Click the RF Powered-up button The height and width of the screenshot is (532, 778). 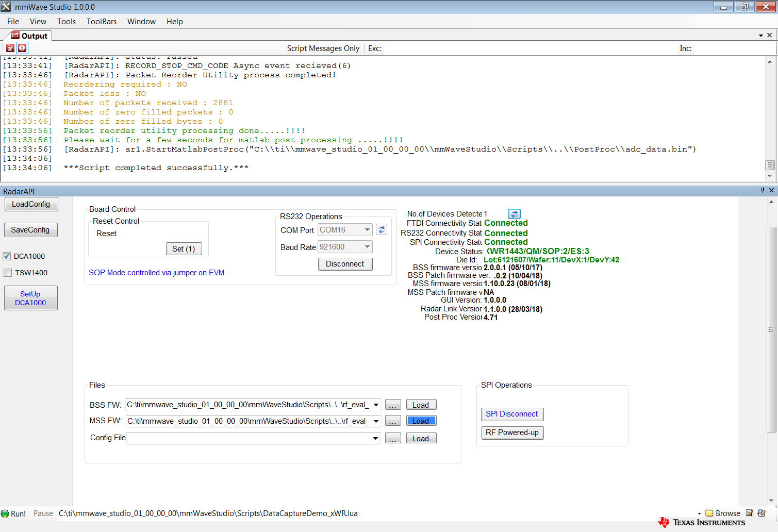click(512, 433)
